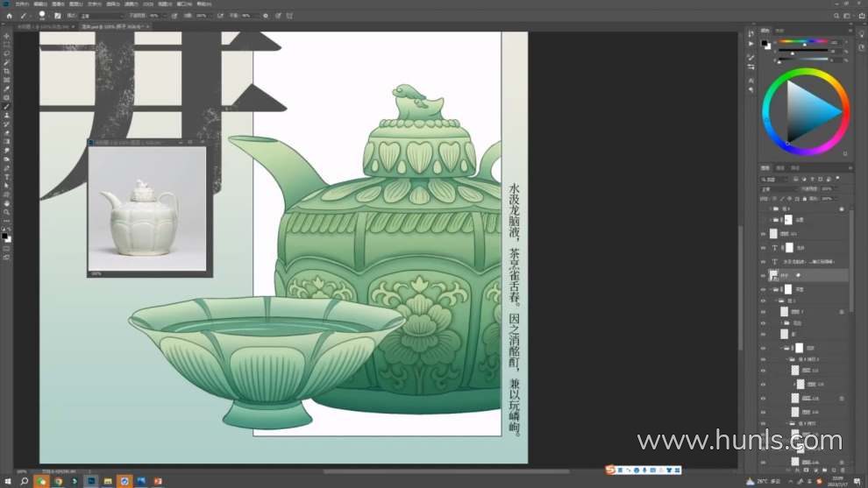Select the Lasso tool
Image resolution: width=868 pixels, height=488 pixels.
tap(7, 53)
